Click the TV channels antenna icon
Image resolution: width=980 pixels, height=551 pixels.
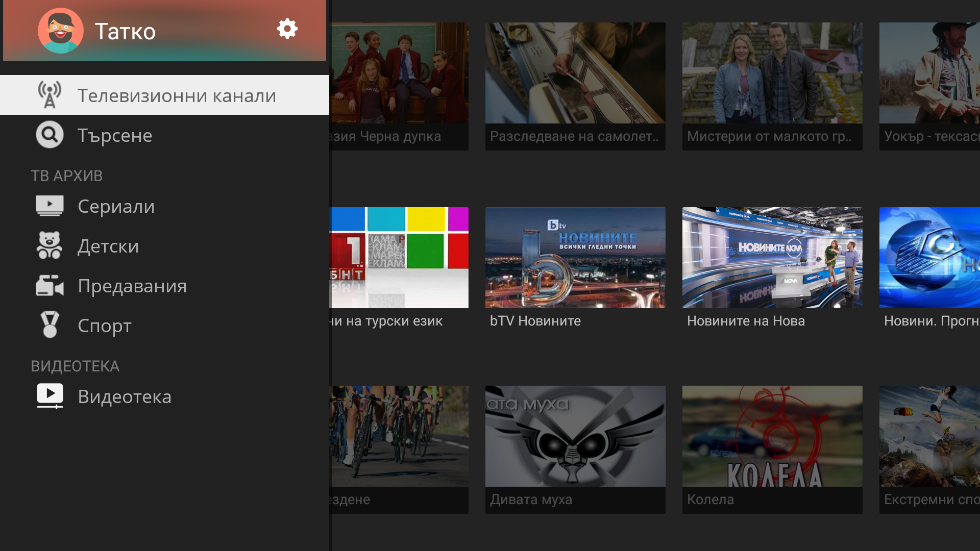50,95
